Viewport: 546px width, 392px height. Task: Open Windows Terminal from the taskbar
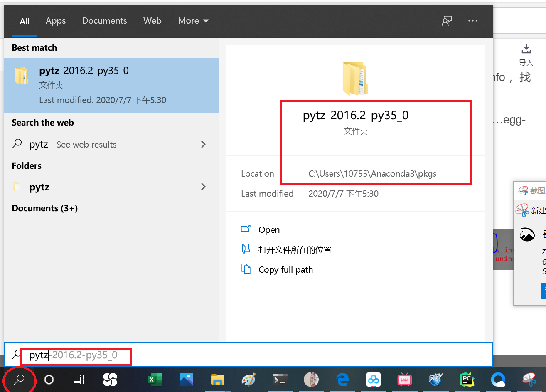[x=280, y=380]
